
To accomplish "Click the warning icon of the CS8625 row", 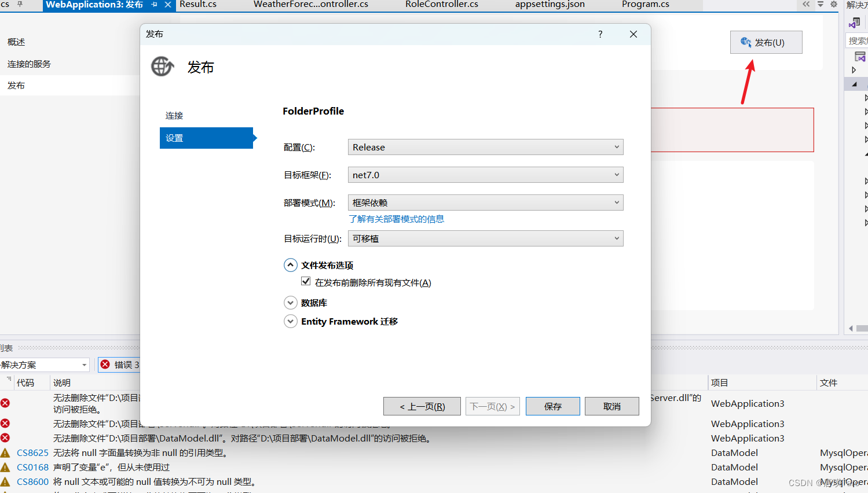I will (x=5, y=452).
